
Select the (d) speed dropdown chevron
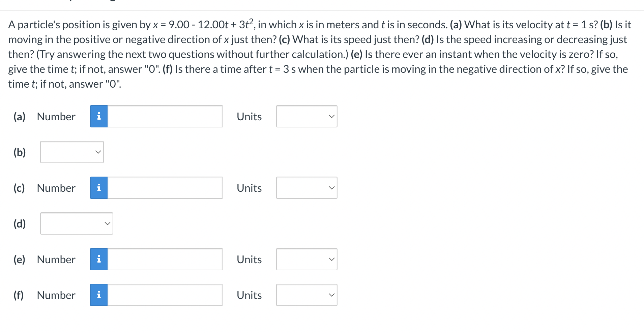[107, 223]
